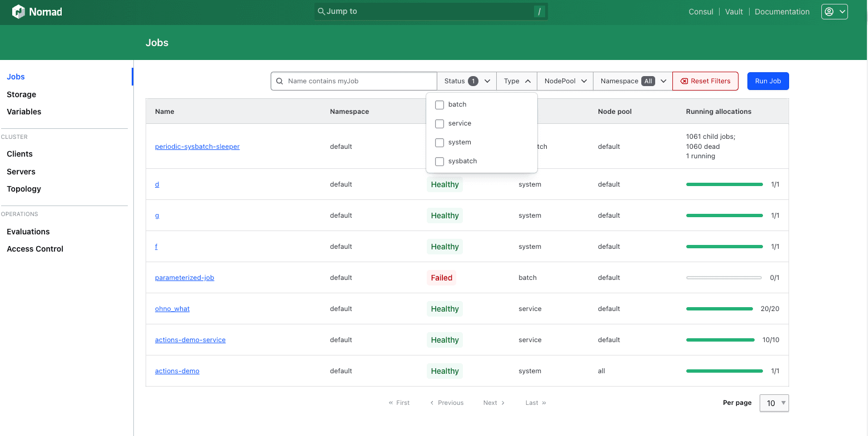The height and width of the screenshot is (436, 868).
Task: Tick the sysbatch checkbox
Action: click(x=440, y=162)
